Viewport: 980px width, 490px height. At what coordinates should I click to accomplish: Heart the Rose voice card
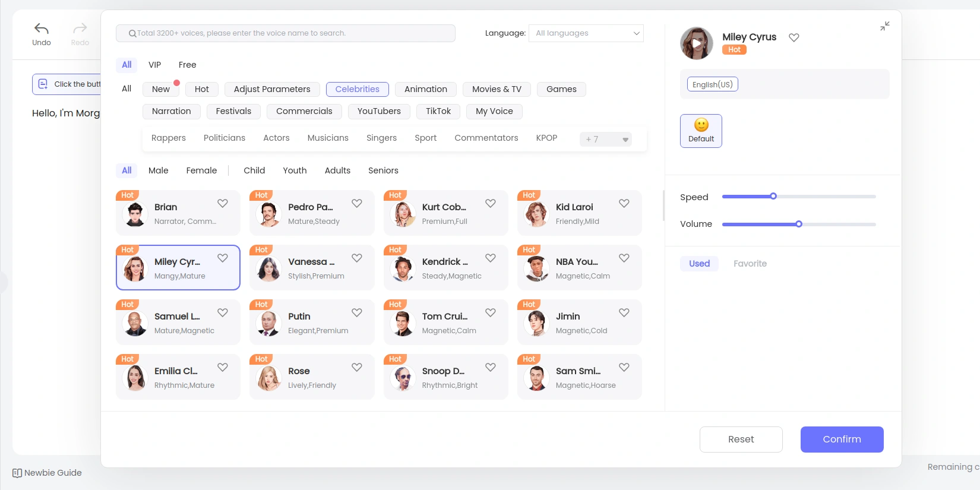tap(357, 367)
